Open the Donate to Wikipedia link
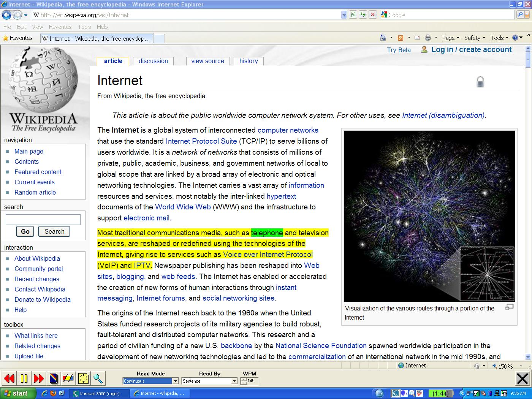 tap(43, 299)
